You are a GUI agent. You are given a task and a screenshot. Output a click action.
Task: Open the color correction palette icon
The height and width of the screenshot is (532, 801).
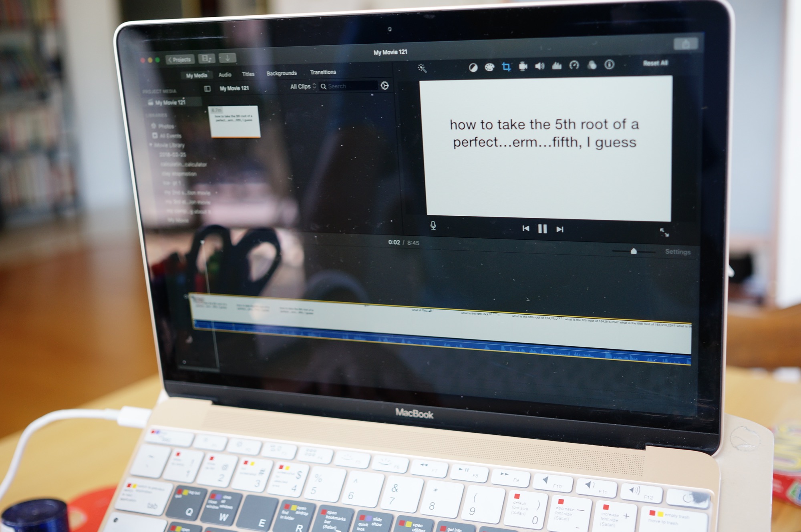point(489,67)
